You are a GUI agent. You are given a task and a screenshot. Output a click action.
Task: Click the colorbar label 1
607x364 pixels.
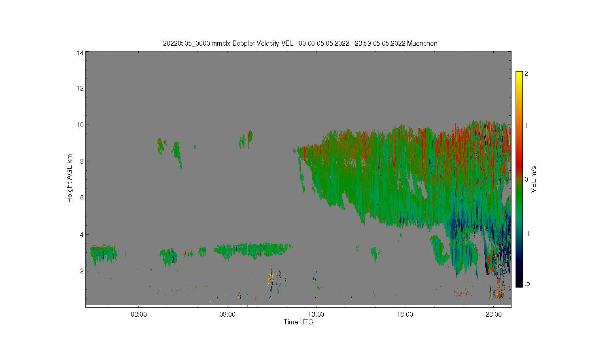526,125
